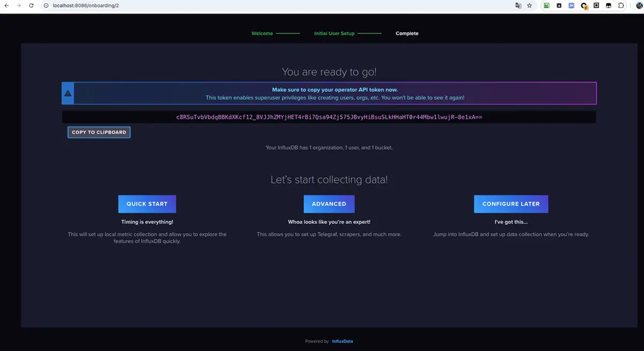Screen dimensions: 644x351
Task: Click the translate page icon
Action: point(519,5)
